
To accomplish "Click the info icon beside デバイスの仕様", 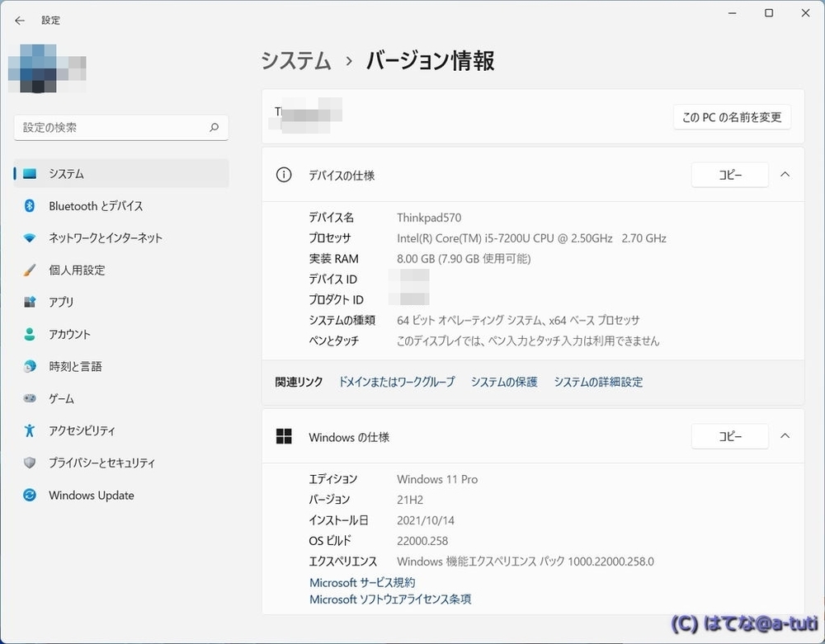I will click(284, 175).
